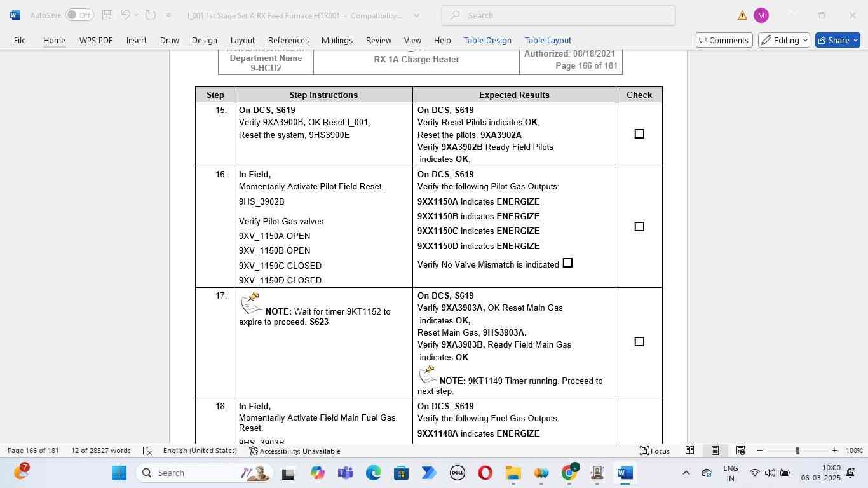This screenshot has height=488, width=868.
Task: Click the zoom slider handle
Action: point(797,451)
